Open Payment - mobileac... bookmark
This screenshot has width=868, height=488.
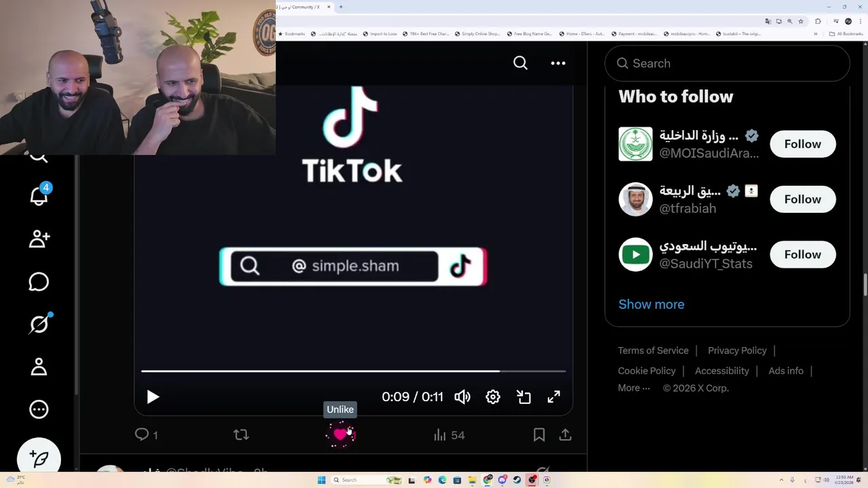pos(635,34)
